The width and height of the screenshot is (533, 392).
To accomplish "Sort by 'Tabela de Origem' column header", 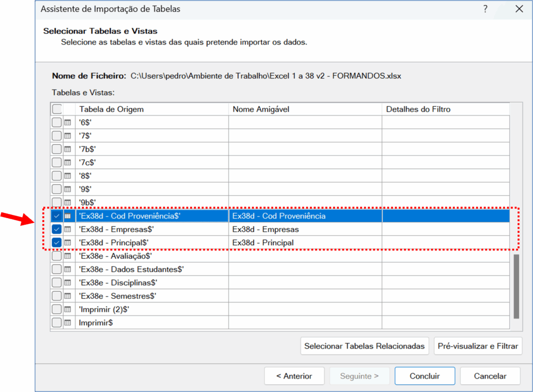I will (x=151, y=109).
